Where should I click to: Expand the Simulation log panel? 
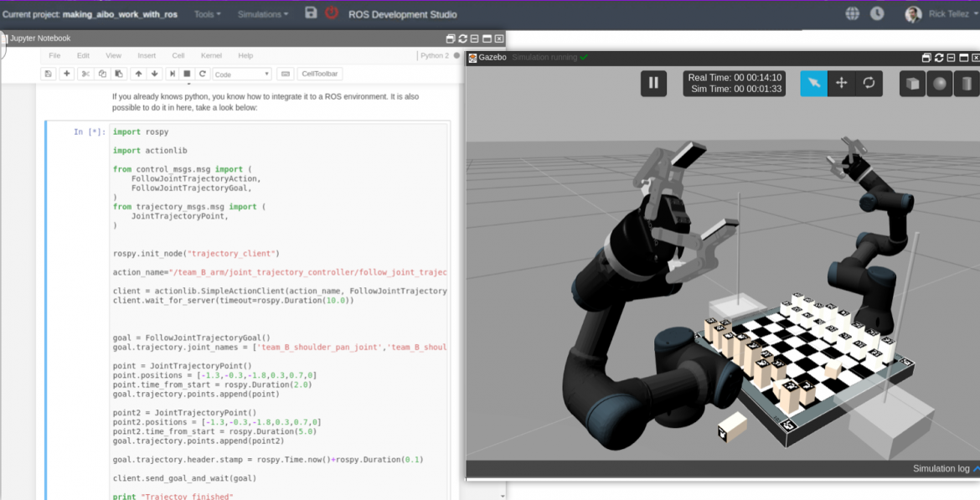tap(945, 468)
